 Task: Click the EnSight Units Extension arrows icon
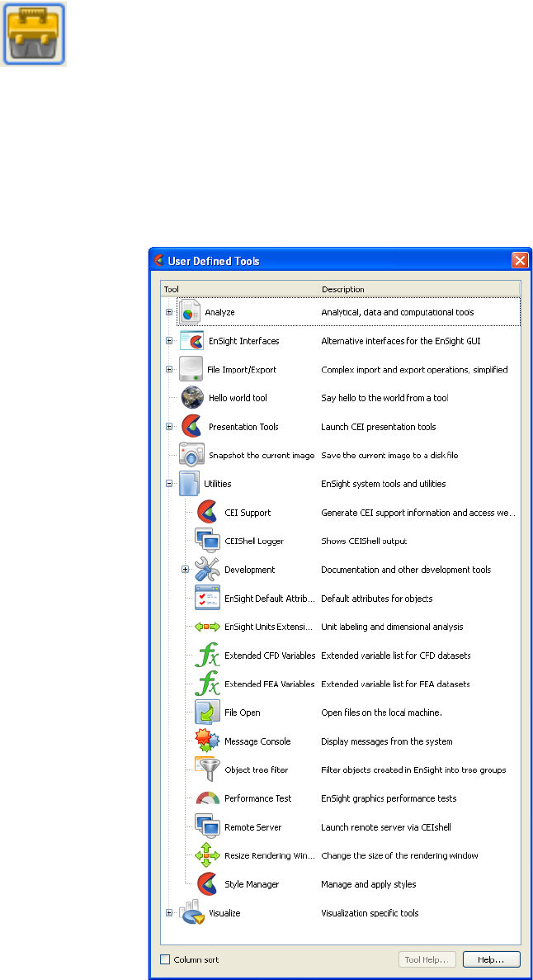(x=207, y=627)
